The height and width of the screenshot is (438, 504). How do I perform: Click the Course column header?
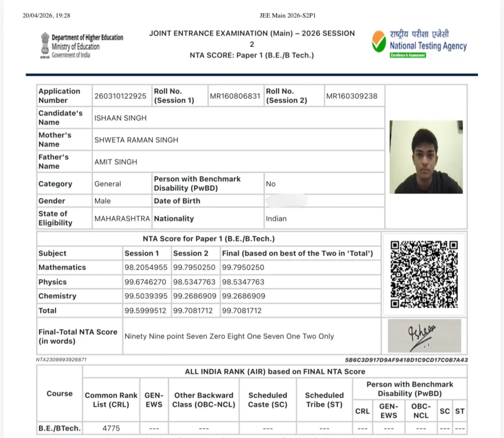point(59,394)
